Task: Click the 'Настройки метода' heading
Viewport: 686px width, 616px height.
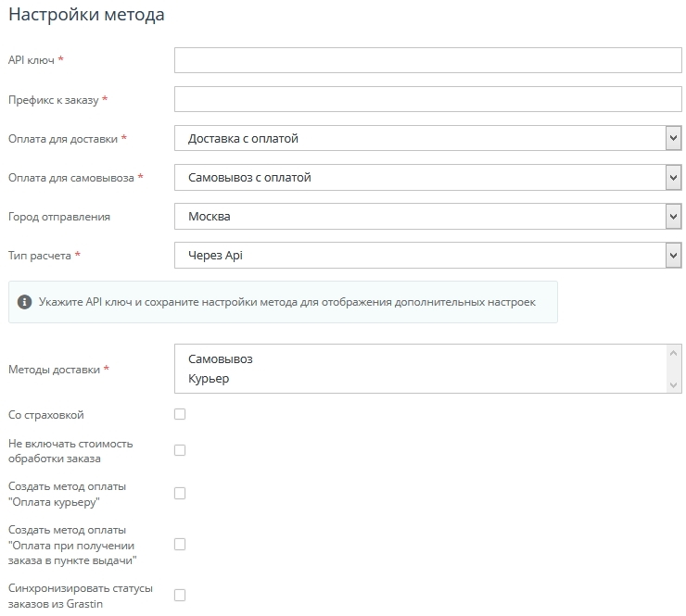Action: 86,15
